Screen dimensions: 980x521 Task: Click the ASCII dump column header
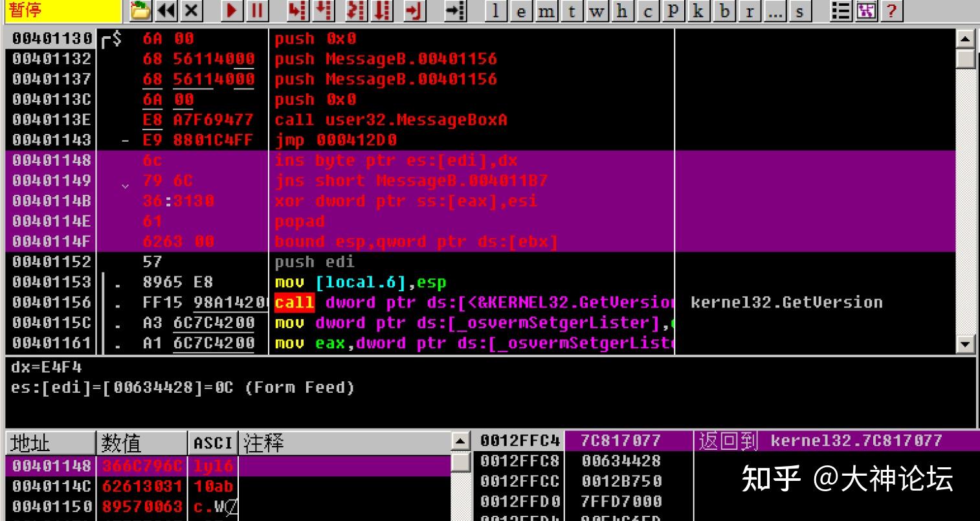click(x=213, y=443)
